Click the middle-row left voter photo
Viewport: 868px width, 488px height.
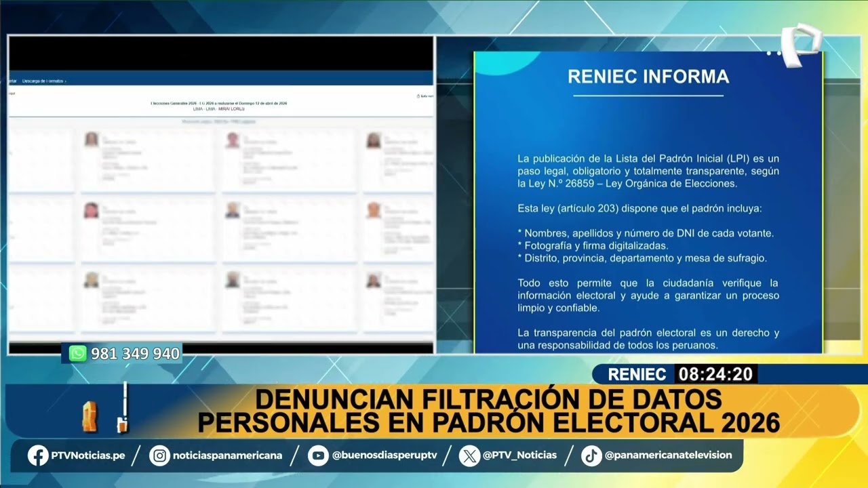pos(91,210)
